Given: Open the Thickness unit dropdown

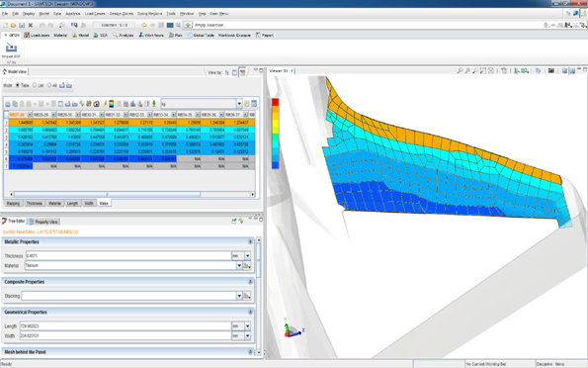Looking at the screenshot, I should coord(247,256).
